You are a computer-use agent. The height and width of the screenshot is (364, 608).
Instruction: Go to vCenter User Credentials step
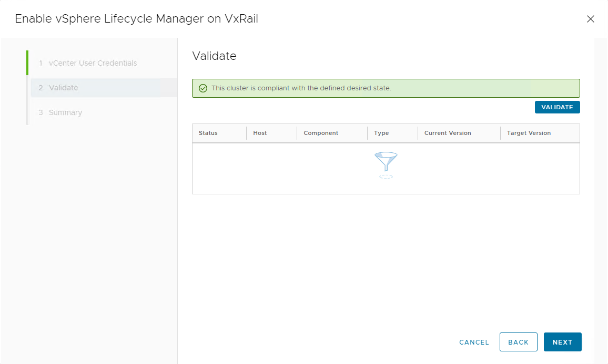pos(93,63)
